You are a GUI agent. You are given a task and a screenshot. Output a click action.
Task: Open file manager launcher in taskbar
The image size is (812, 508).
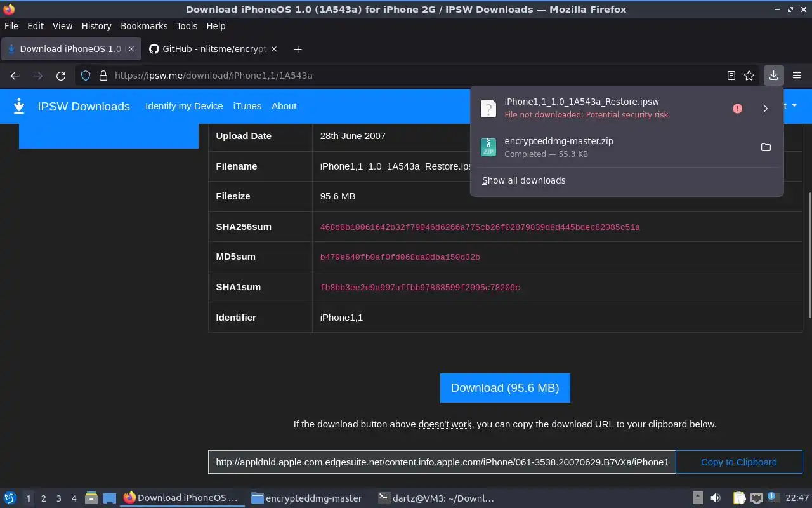click(91, 498)
